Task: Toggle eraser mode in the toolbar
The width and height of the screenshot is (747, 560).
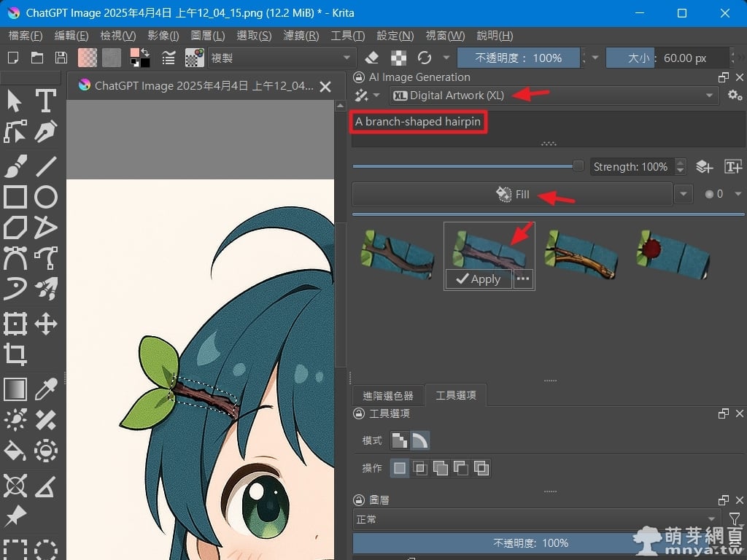Action: pos(372,58)
